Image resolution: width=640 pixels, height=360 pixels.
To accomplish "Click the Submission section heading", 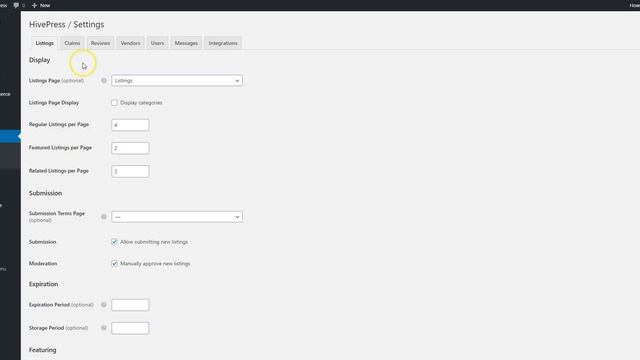I will point(45,193).
